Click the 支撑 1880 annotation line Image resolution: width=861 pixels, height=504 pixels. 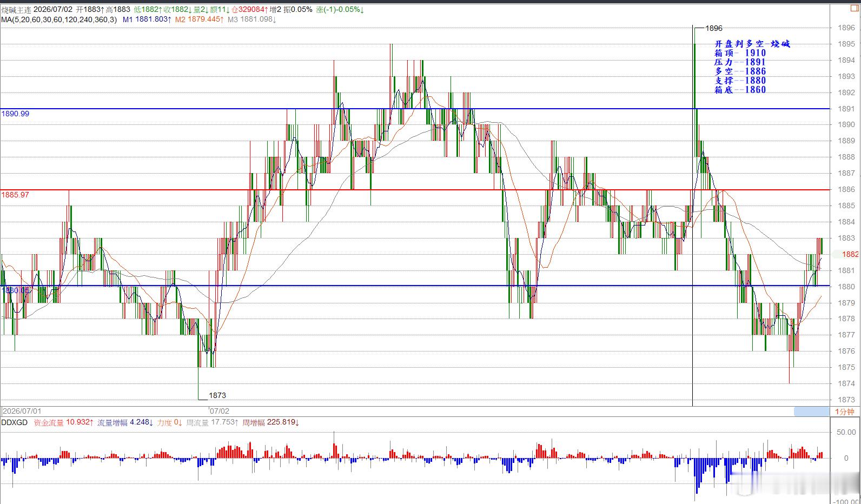(740, 81)
